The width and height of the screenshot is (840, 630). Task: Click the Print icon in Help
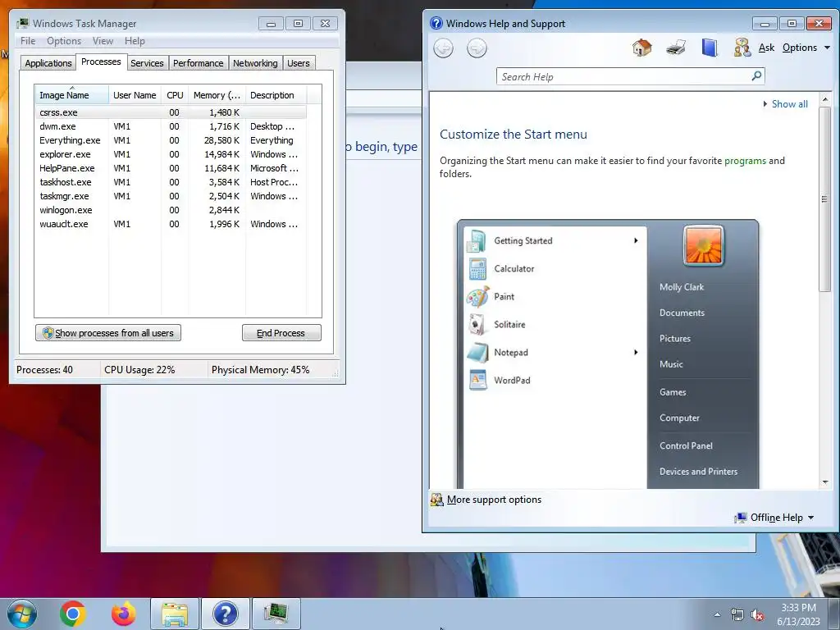coord(676,48)
